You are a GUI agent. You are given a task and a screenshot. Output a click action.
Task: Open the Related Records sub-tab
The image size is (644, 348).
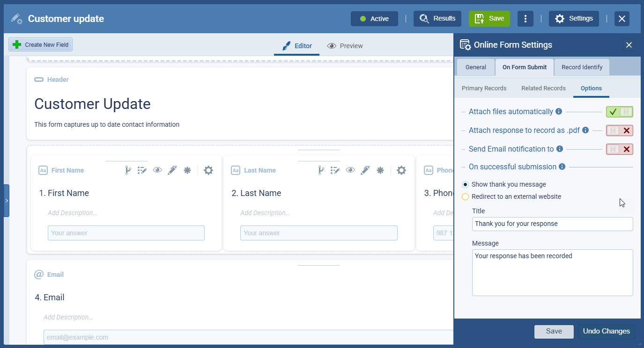pyautogui.click(x=543, y=88)
